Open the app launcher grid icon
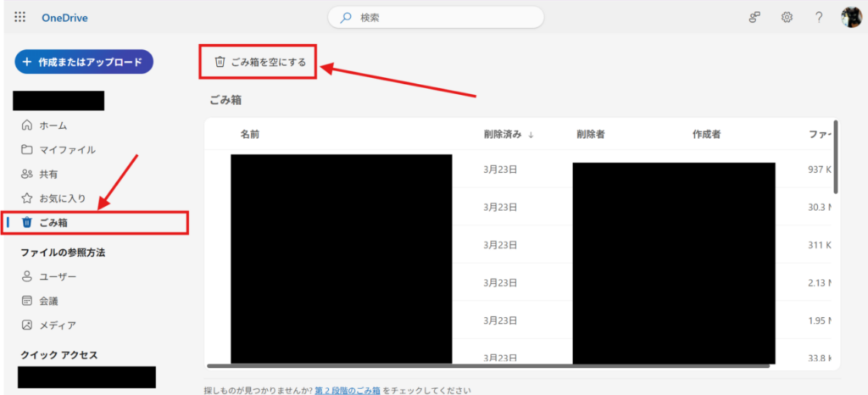The width and height of the screenshot is (868, 395). [x=20, y=17]
